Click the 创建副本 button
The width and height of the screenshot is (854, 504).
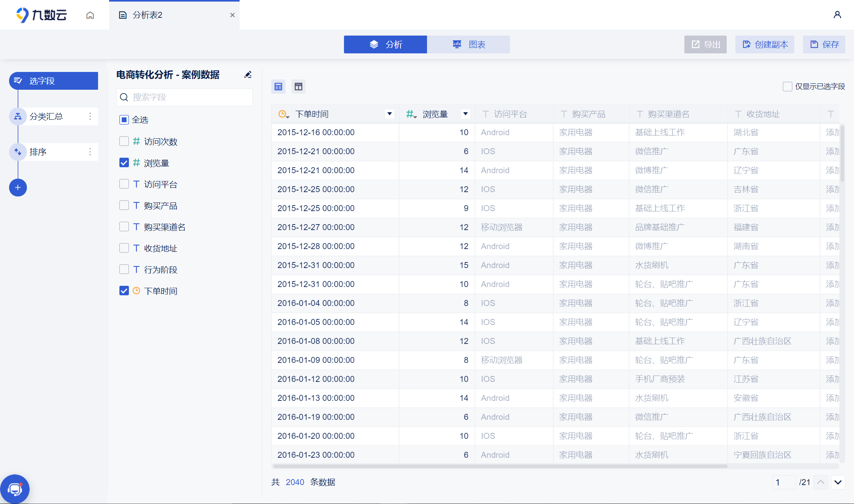[x=765, y=44]
